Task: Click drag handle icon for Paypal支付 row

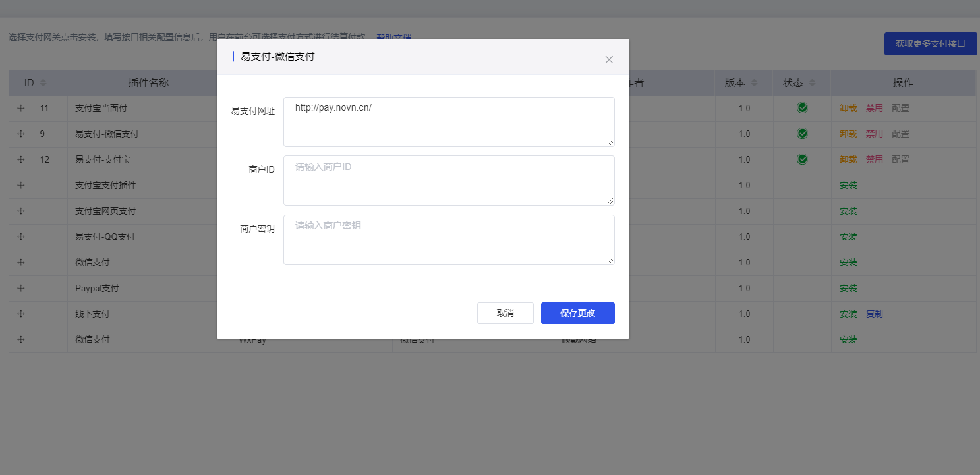Action: [20, 288]
